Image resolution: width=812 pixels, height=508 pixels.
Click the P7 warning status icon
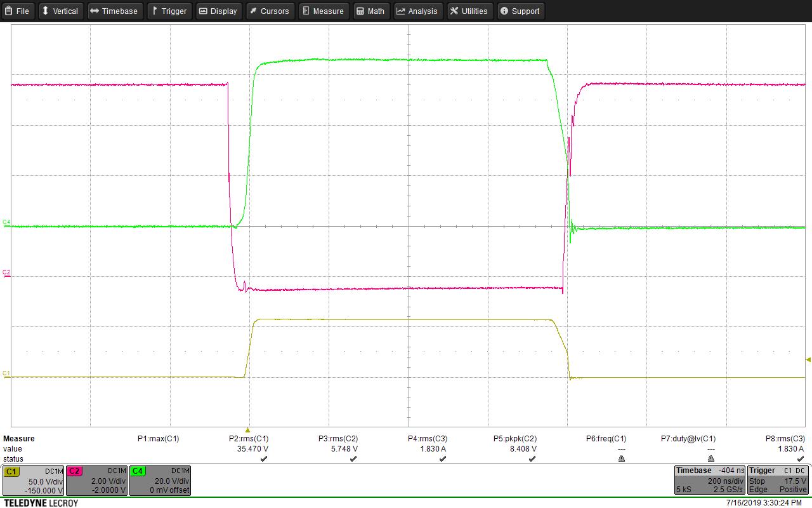click(x=711, y=458)
